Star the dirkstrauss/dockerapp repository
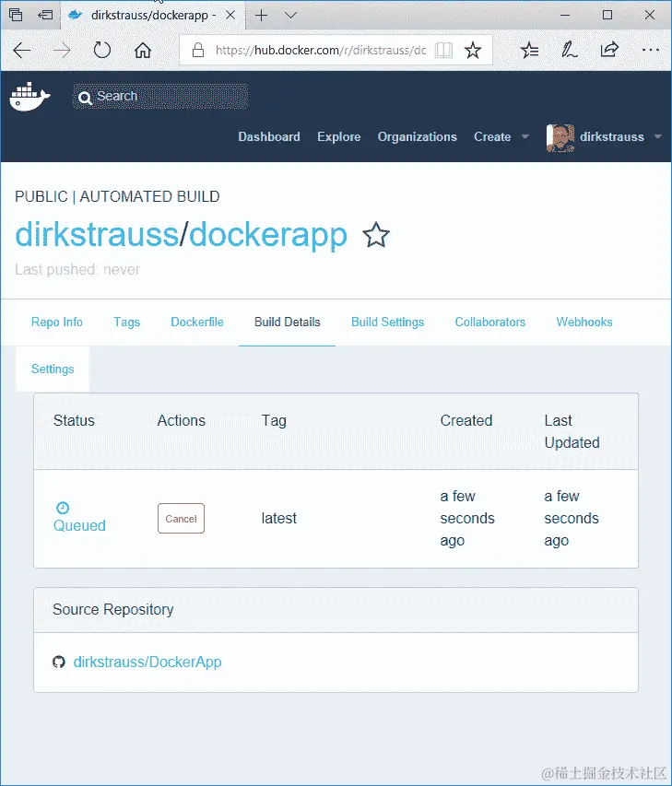 coord(375,235)
